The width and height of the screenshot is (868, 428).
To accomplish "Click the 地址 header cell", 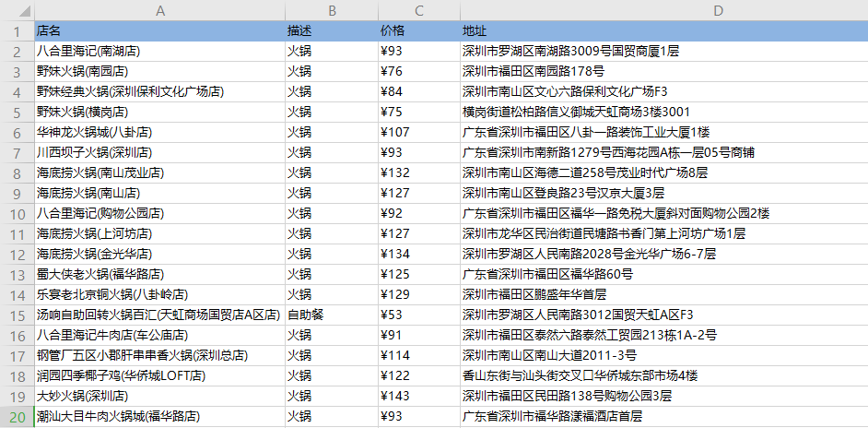I will [x=663, y=31].
